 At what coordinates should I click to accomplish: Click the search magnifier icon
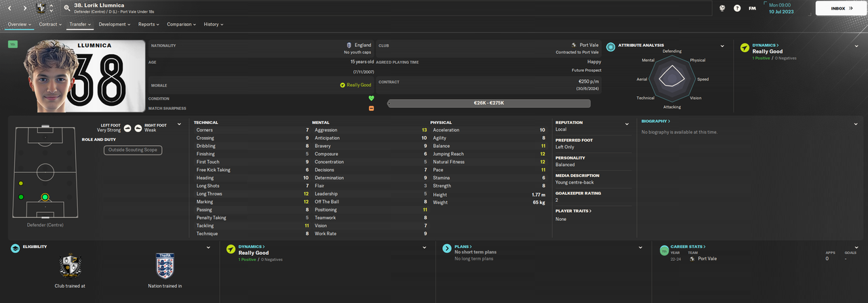pyautogui.click(x=67, y=8)
